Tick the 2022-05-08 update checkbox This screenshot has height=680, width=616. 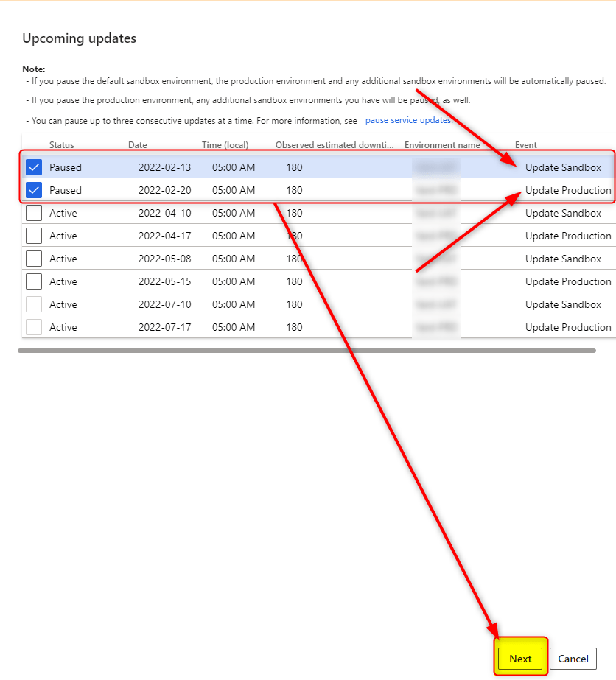pos(34,259)
